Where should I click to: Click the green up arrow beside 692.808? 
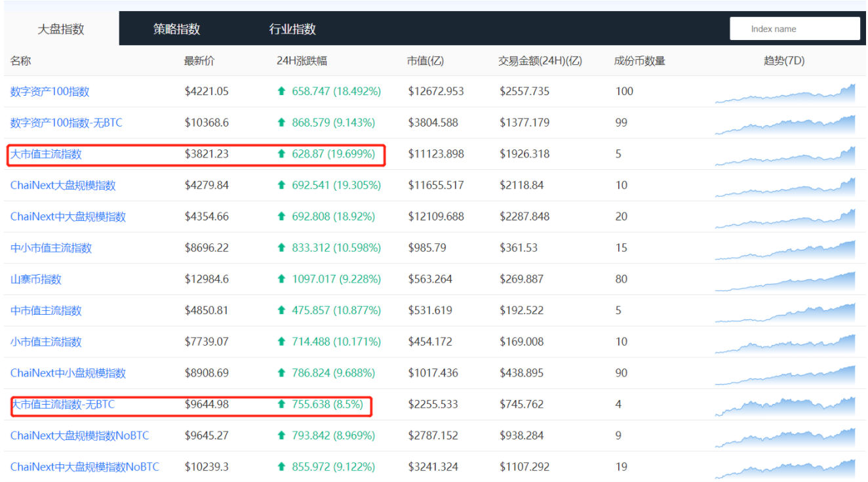coord(282,216)
